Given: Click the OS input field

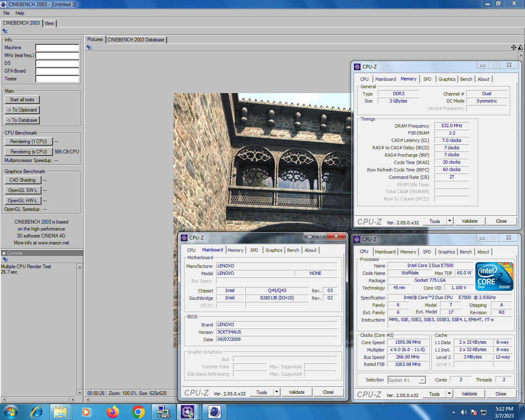Looking at the screenshot, I should click(57, 63).
